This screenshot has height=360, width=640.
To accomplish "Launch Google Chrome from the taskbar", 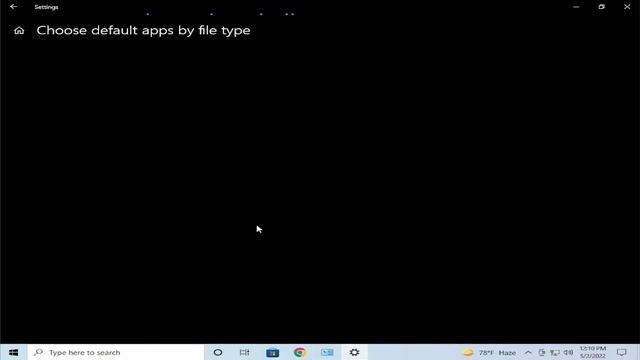I will pyautogui.click(x=300, y=352).
